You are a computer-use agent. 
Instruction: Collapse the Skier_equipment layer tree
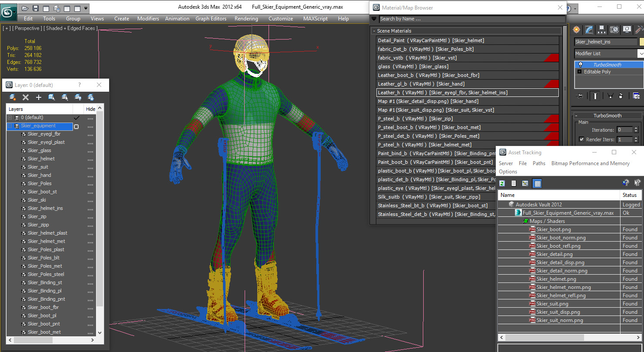[x=10, y=126]
